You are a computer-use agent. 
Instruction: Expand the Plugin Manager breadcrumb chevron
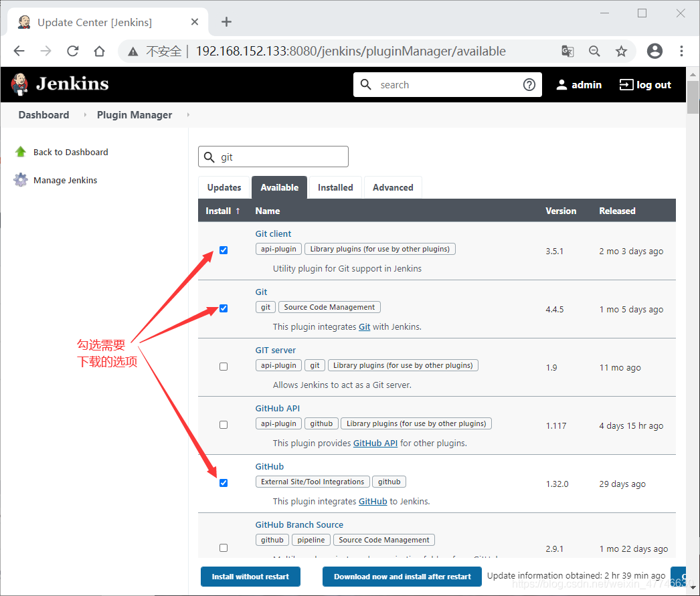tap(188, 115)
